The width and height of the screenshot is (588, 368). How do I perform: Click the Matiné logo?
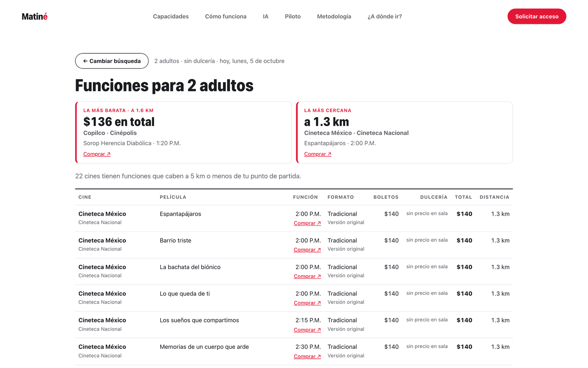pyautogui.click(x=35, y=17)
